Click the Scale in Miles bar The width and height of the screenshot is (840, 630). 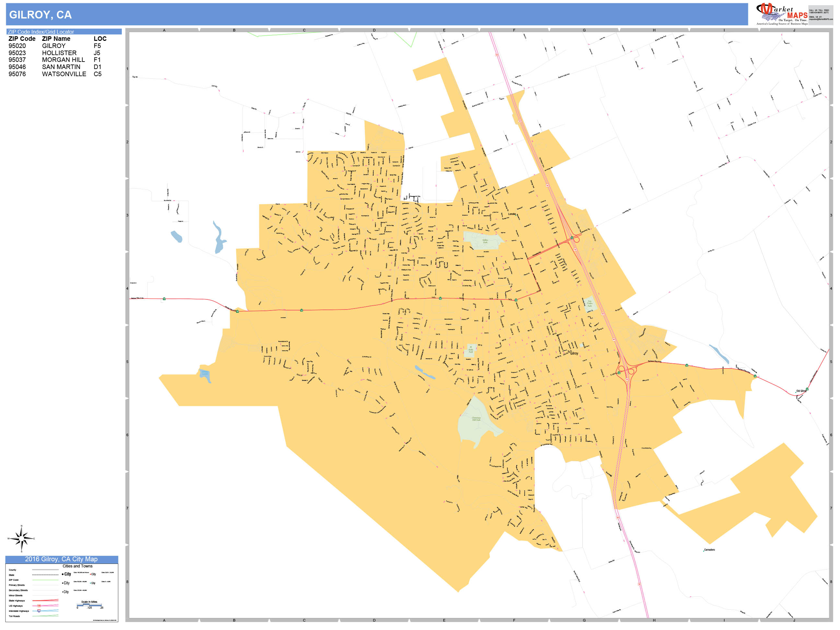90,606
